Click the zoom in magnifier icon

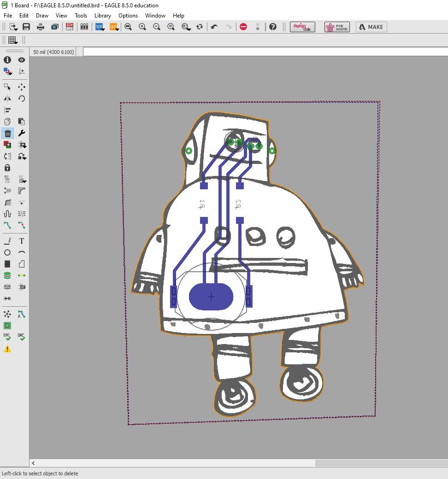[142, 27]
